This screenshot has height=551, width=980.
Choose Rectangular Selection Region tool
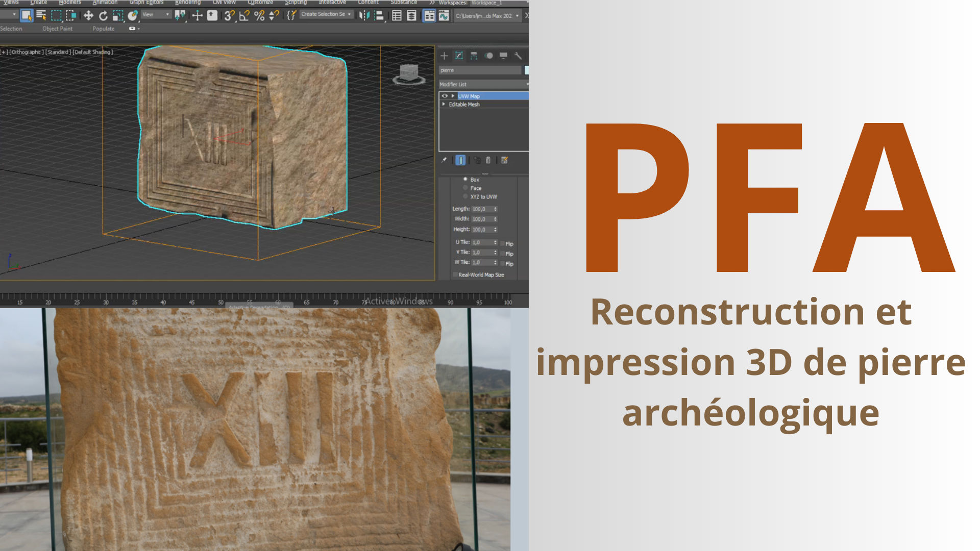56,16
